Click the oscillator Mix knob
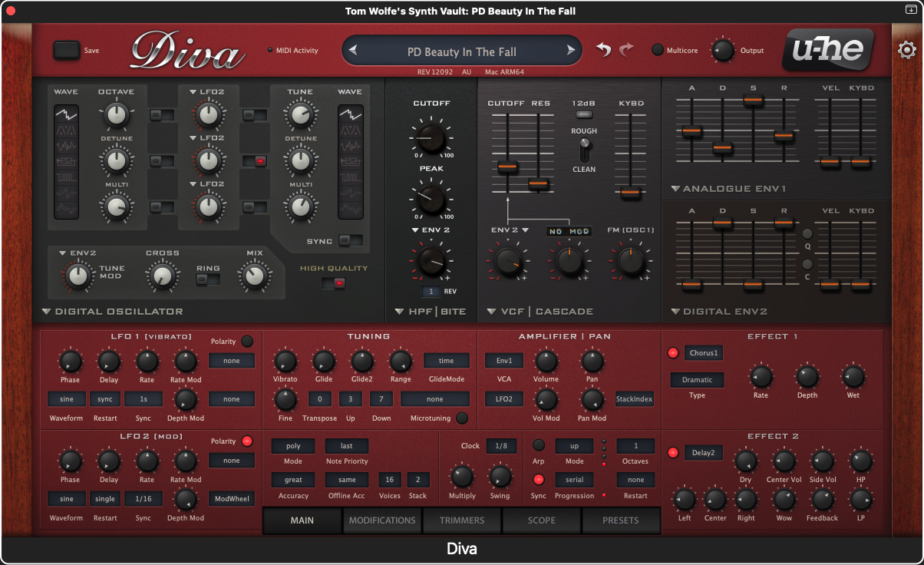This screenshot has height=565, width=924. coord(253,276)
